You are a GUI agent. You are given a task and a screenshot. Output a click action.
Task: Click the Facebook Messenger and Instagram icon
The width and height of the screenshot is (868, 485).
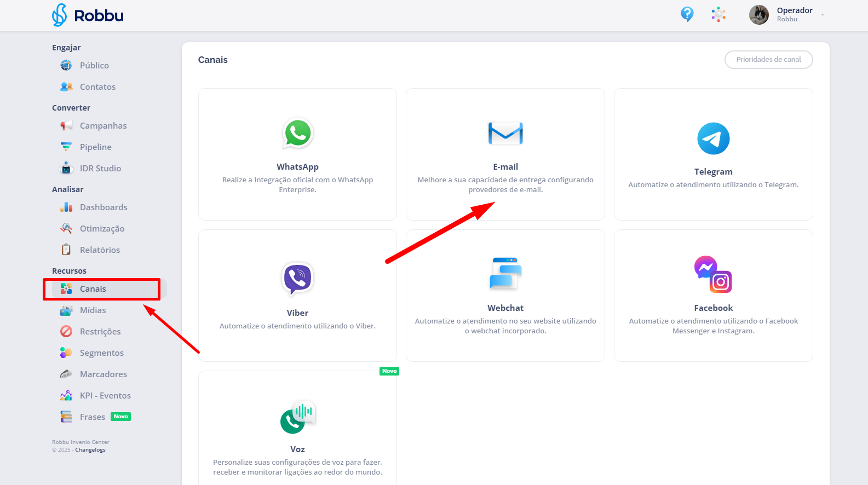tap(713, 274)
